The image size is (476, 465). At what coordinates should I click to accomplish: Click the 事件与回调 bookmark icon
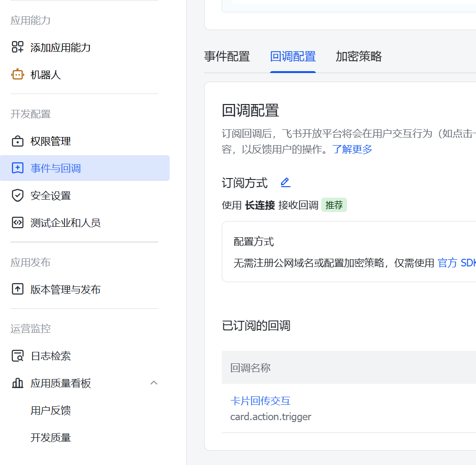point(18,168)
